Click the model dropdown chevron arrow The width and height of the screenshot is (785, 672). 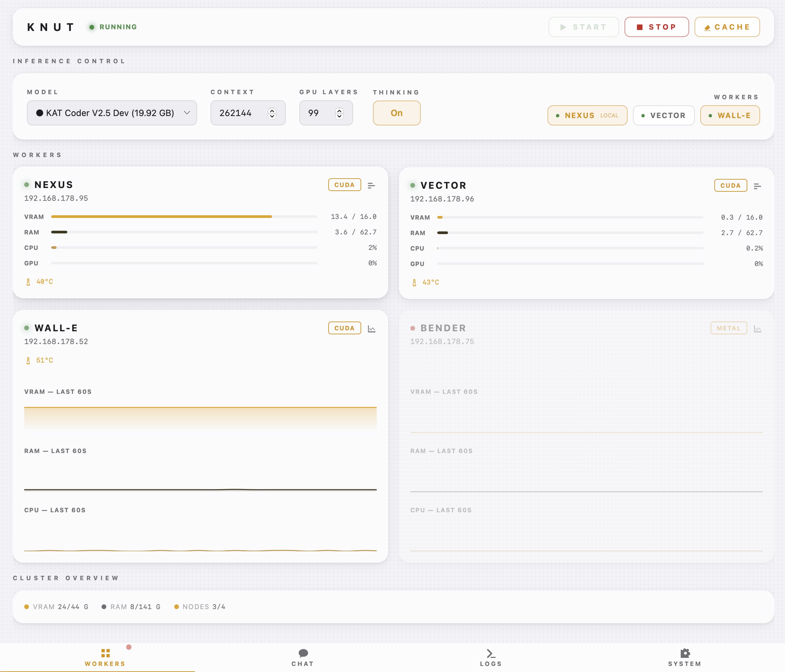(187, 113)
